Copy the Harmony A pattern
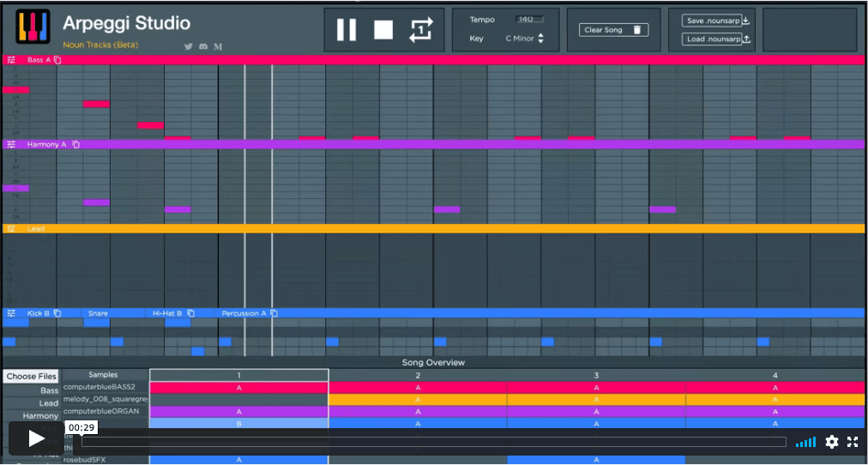Screen dimensions: 868x465 (75, 145)
